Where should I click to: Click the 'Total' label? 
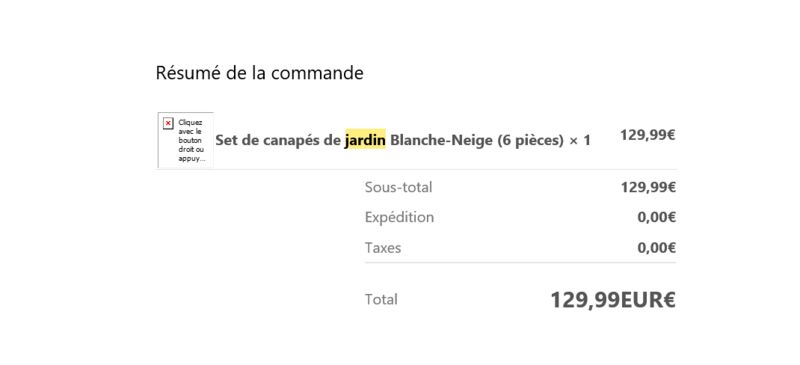coord(381,299)
